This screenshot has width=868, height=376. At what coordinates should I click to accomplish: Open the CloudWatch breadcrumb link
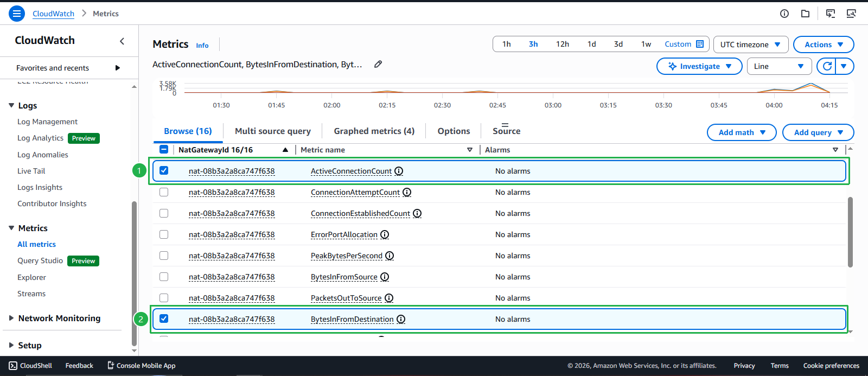[53, 14]
